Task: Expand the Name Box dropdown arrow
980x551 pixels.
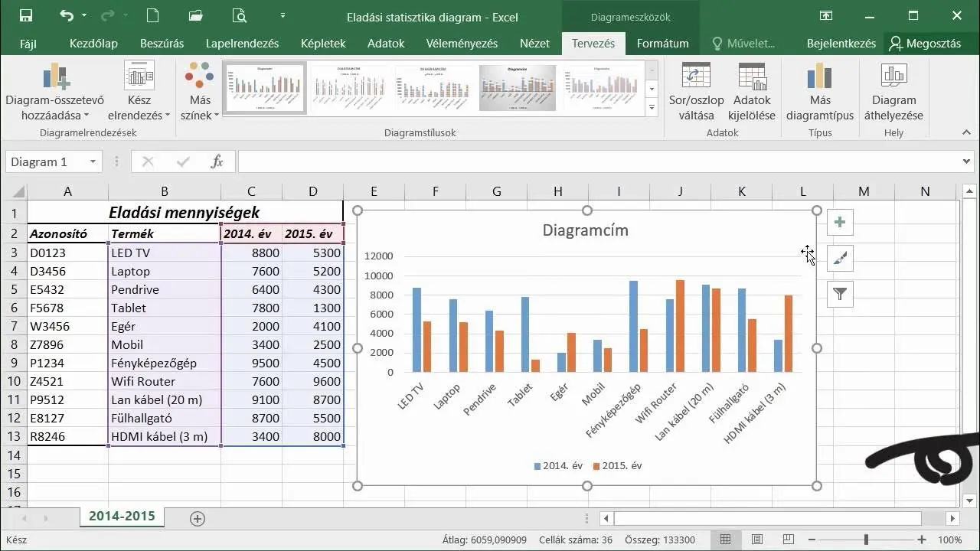Action: tap(93, 161)
